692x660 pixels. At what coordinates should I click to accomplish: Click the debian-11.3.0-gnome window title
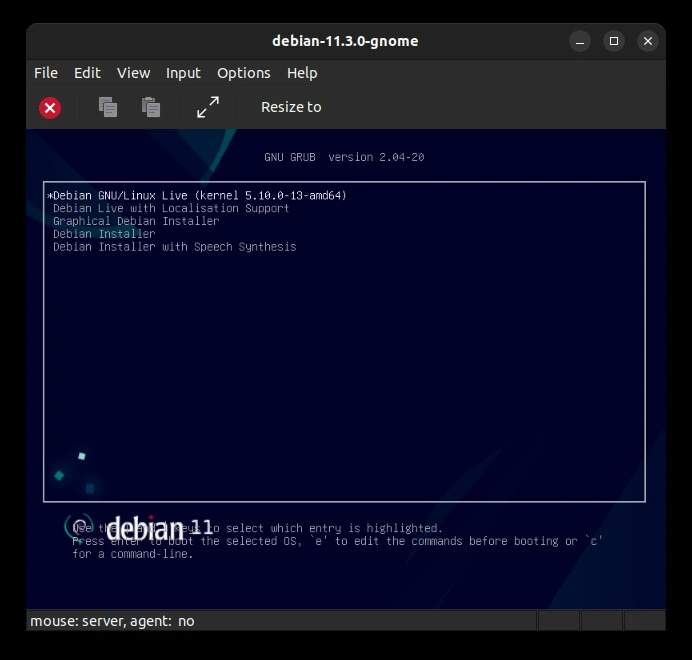[x=345, y=41]
